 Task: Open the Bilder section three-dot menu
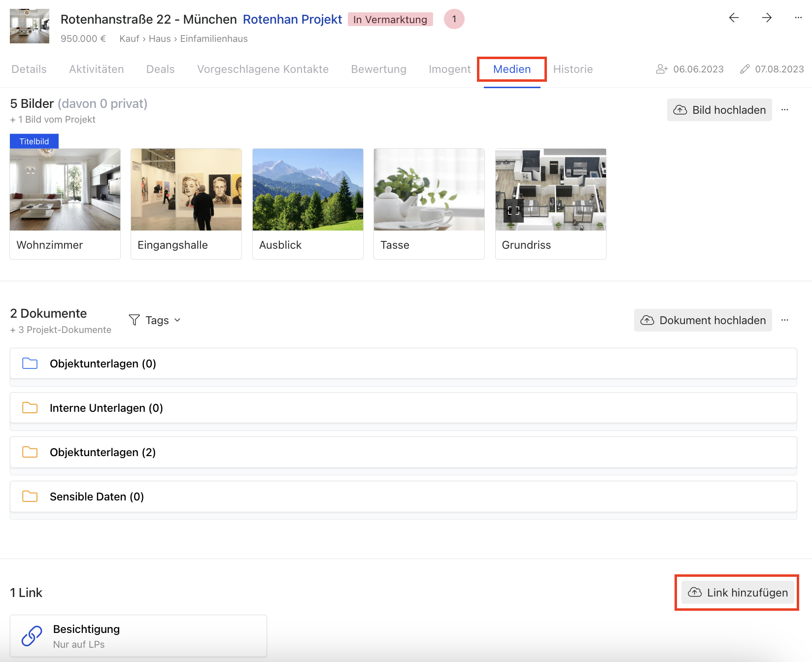(785, 110)
